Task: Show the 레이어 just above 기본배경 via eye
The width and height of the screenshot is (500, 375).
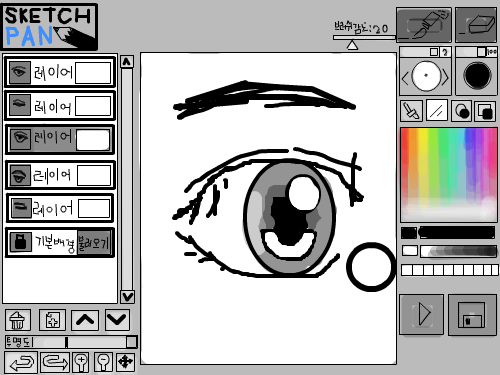Action: (21, 208)
